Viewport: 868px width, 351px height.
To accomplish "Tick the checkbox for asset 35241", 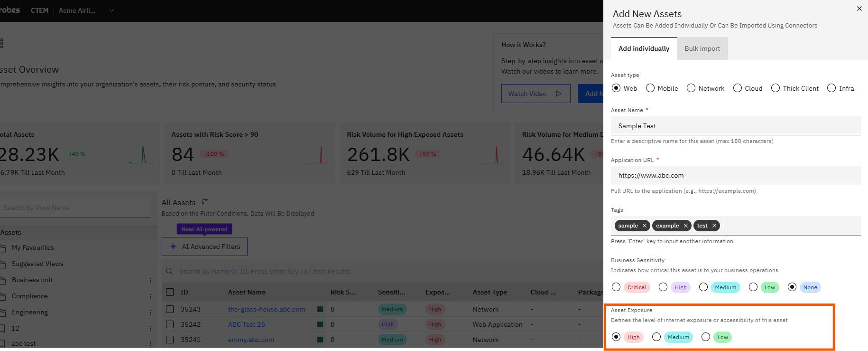I will (170, 340).
